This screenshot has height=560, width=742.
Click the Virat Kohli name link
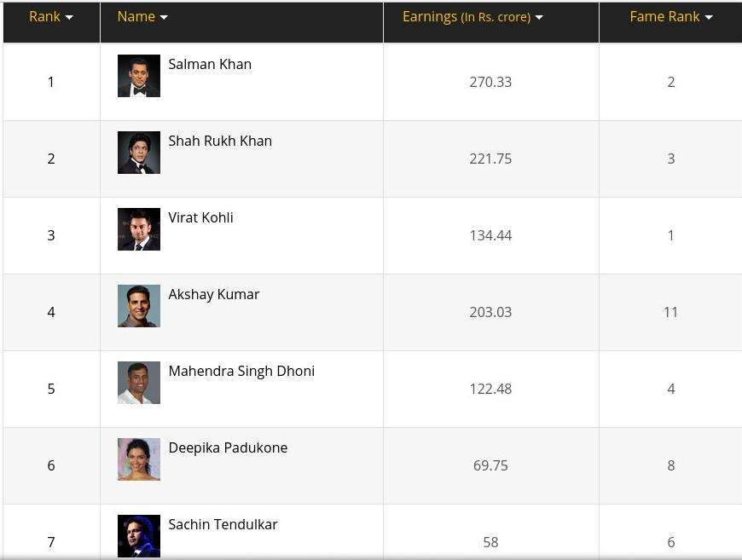pyautogui.click(x=200, y=217)
